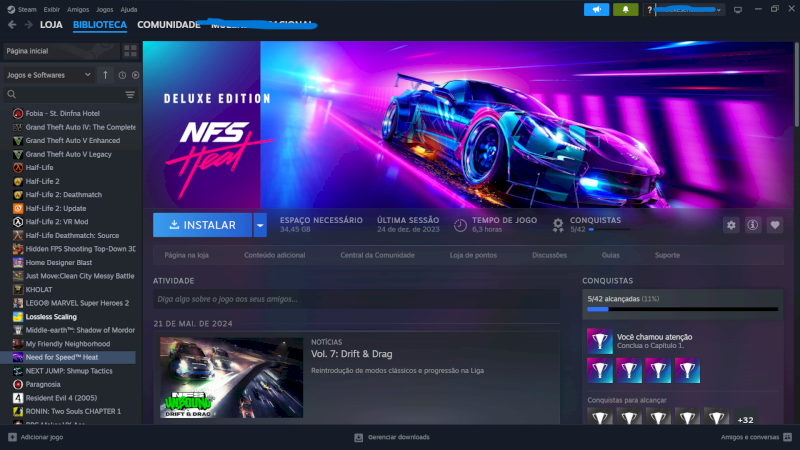Viewport: 800px width, 450px height.
Task: Open the Jogos e Softwares dropdown
Action: coord(48,75)
